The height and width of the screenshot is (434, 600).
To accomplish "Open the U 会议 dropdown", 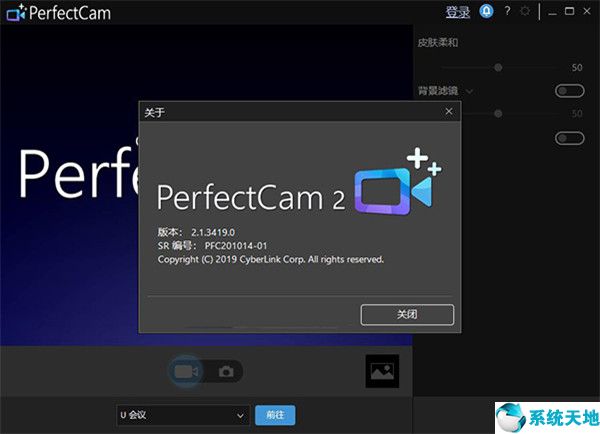I will coord(183,415).
